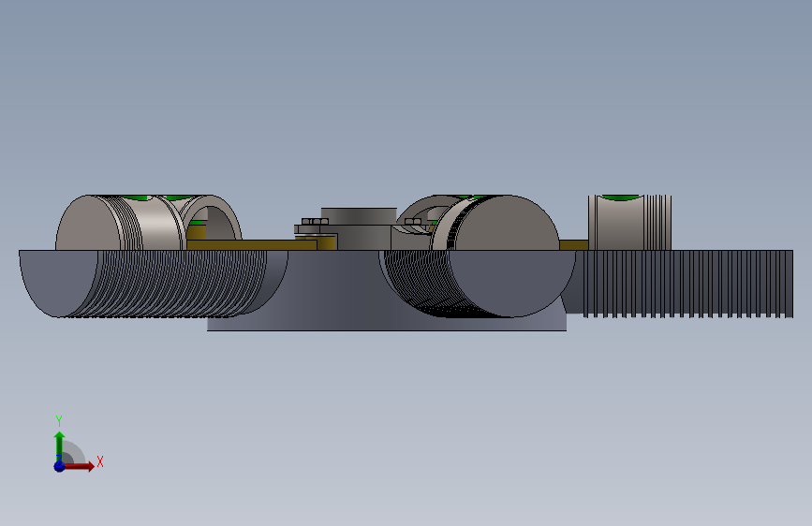Viewport: 812px width, 526px height.
Task: Select the flat base plate under the assembly
Action: tap(386, 322)
